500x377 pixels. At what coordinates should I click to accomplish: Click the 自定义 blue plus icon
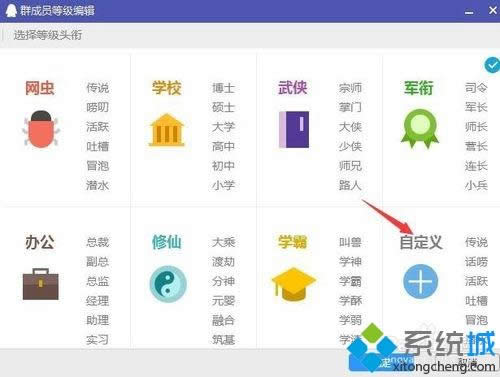pos(421,281)
